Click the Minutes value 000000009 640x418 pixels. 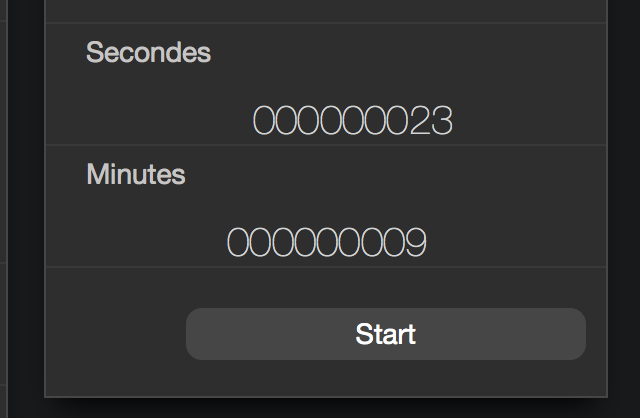point(327,242)
